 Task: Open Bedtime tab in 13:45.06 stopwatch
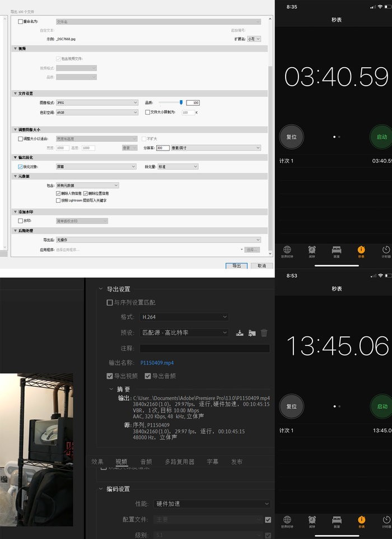tap(337, 521)
